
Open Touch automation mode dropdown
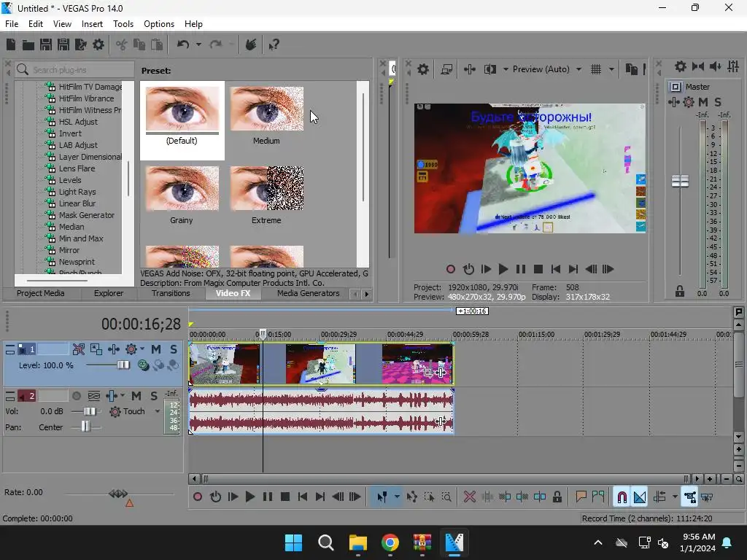[x=158, y=411]
